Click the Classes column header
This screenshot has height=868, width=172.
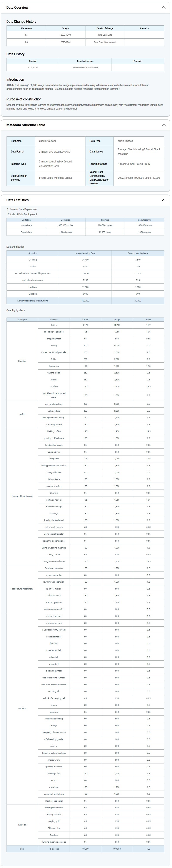click(54, 319)
